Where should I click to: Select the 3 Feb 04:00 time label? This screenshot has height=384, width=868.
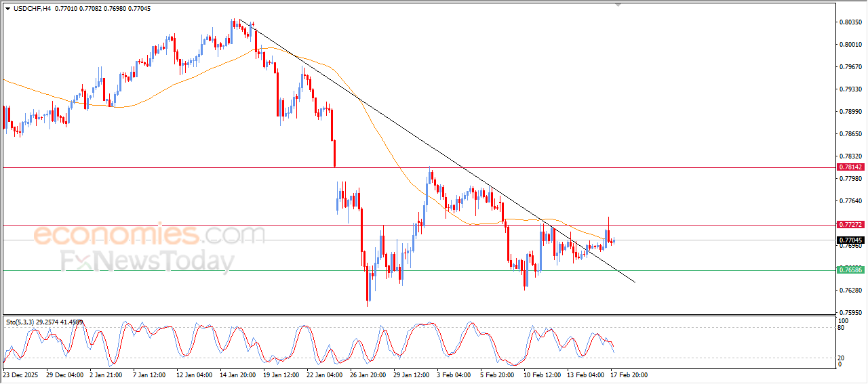click(x=454, y=374)
